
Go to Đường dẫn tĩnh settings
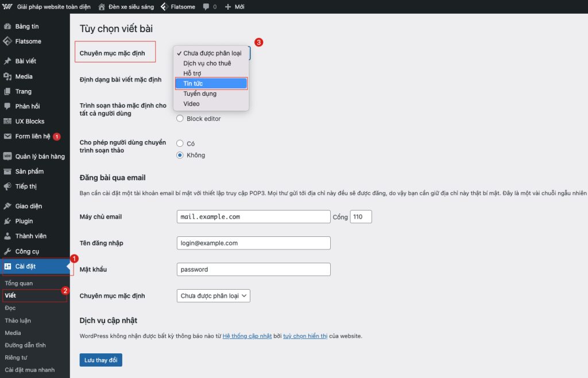(x=25, y=345)
